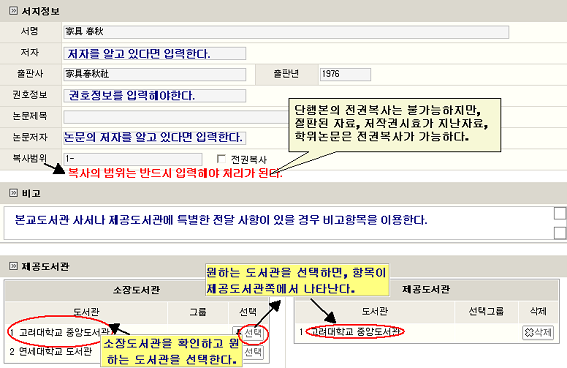Click 비고 text area scroll up arrow
The image size is (567, 368).
(x=560, y=213)
